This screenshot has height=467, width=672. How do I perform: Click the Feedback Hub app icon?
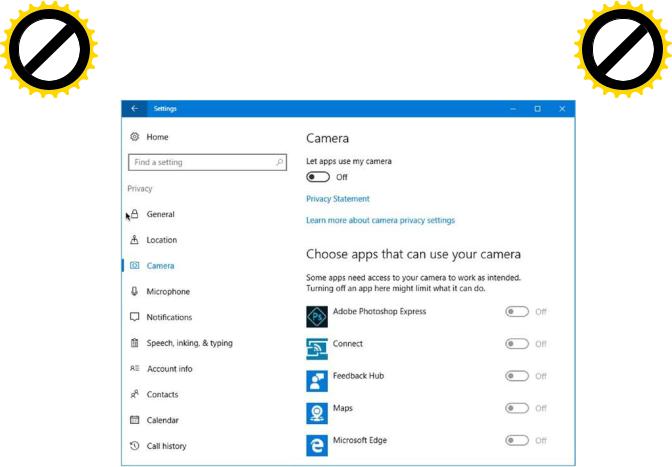click(317, 381)
